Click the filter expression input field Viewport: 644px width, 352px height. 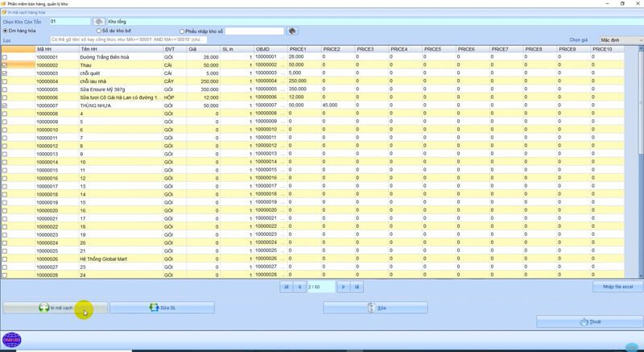coord(127,39)
